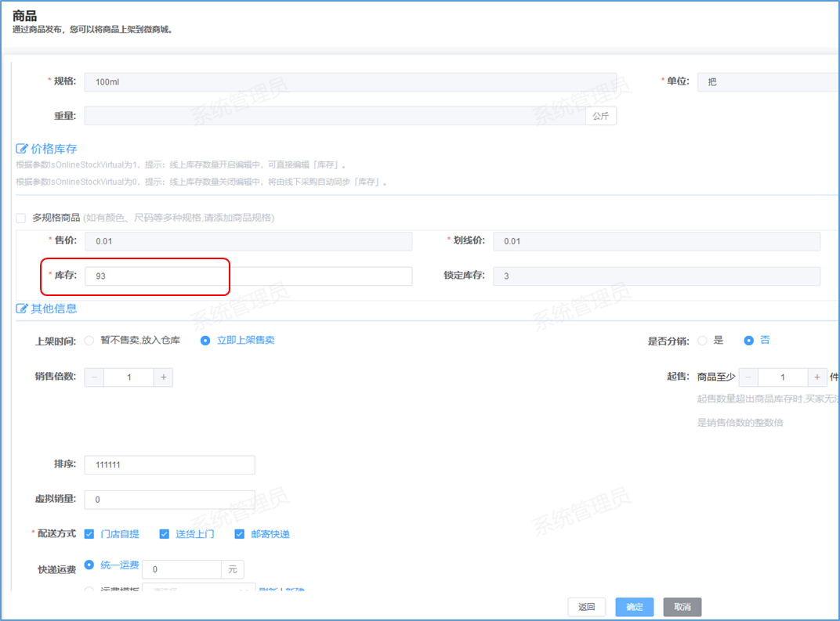Click the 价格库存 section heading
The height and width of the screenshot is (621, 840).
(53, 149)
